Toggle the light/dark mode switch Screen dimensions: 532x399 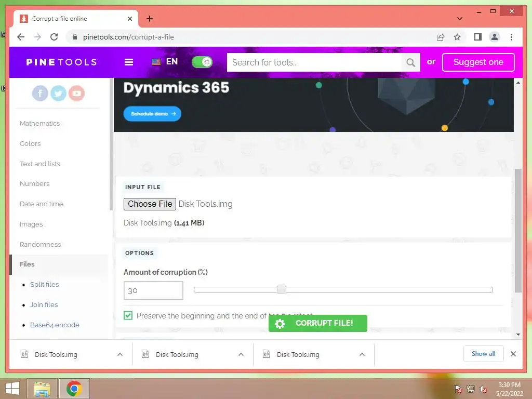202,62
